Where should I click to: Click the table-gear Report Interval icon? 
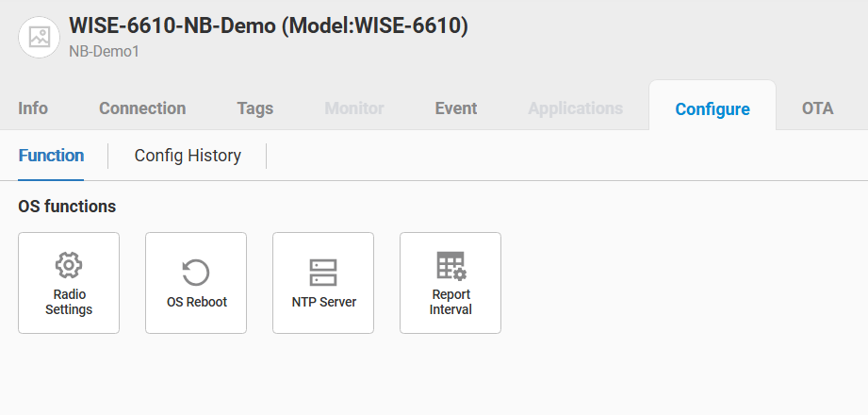tap(450, 266)
